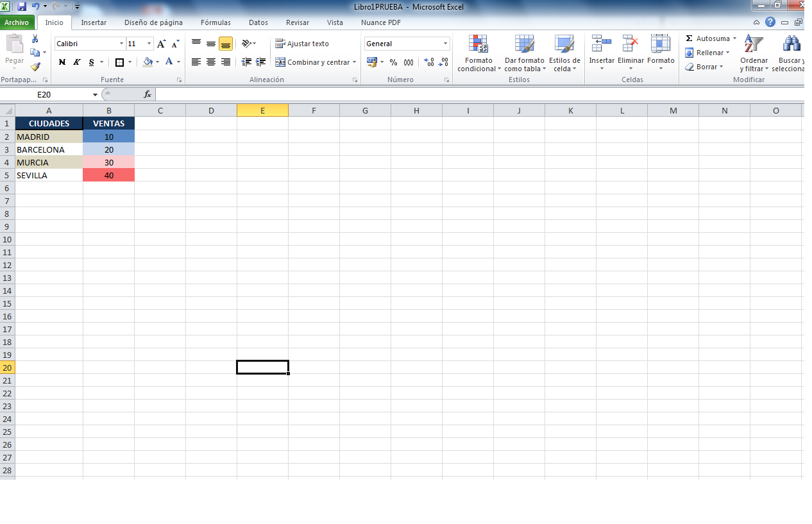Image resolution: width=812 pixels, height=524 pixels.
Task: Undo the last action
Action: point(36,6)
